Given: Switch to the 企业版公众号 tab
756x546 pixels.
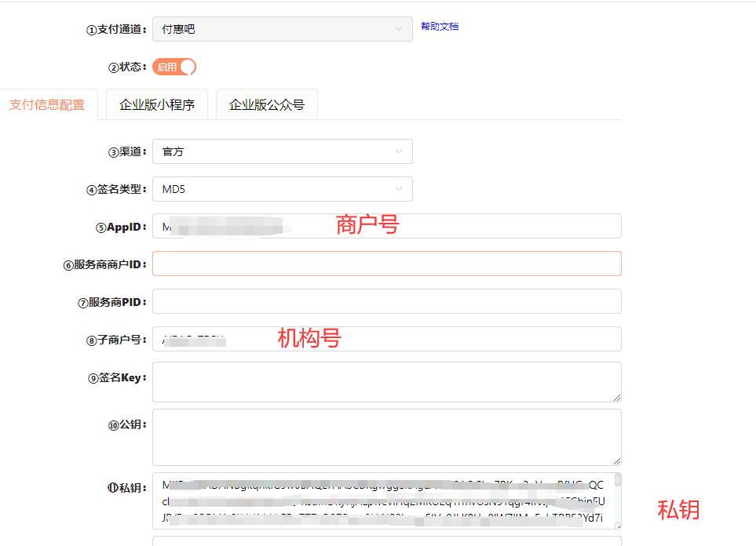Looking at the screenshot, I should pos(267,105).
